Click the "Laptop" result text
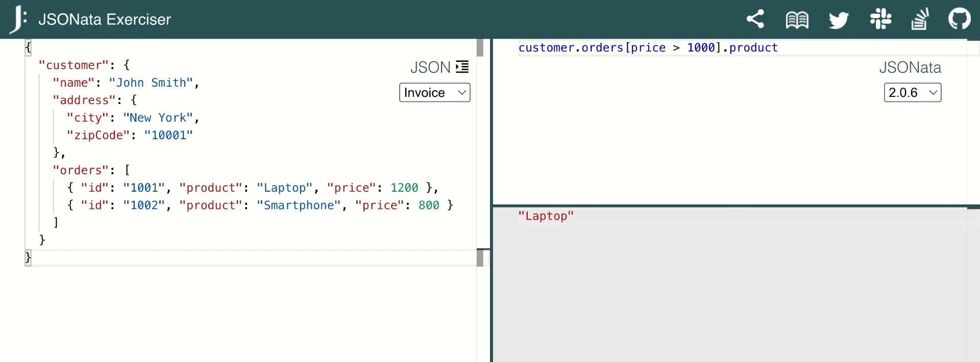 (546, 216)
